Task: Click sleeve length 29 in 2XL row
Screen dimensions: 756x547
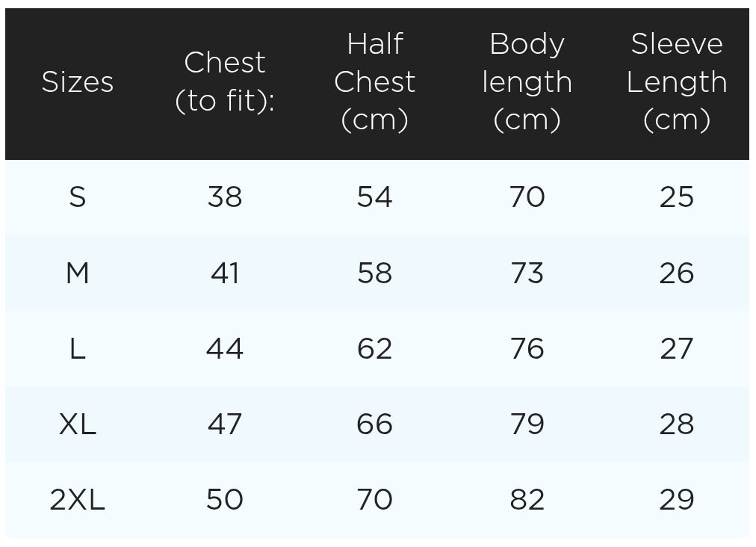Action: click(x=677, y=500)
